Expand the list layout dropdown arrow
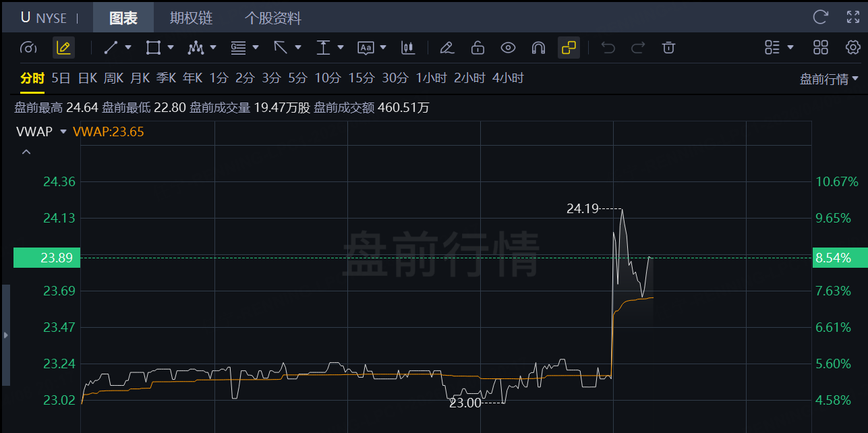 [790, 47]
